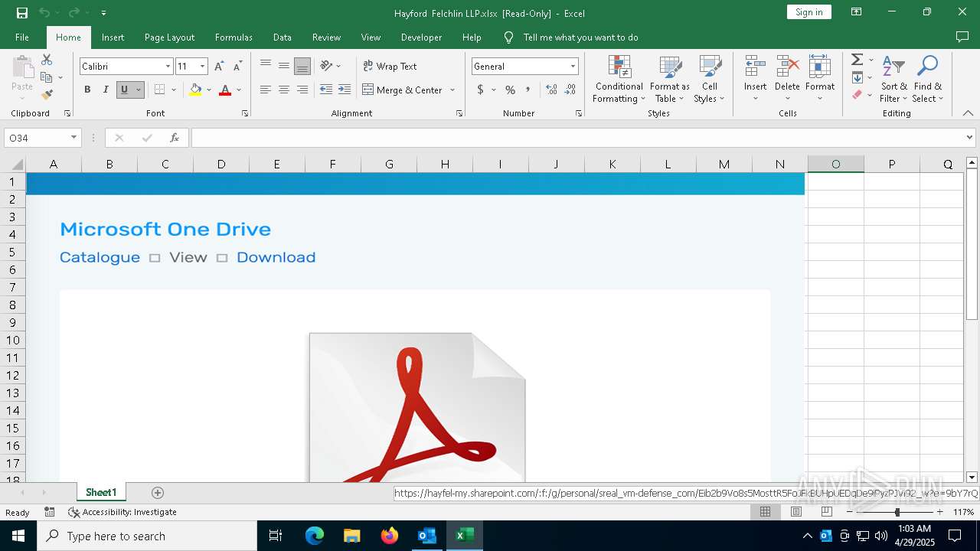Apply Percent Style format
The width and height of the screenshot is (980, 551).
click(x=510, y=90)
